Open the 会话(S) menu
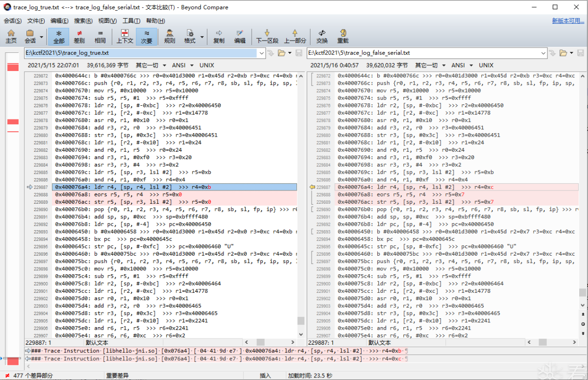The image size is (588, 380). click(x=13, y=21)
